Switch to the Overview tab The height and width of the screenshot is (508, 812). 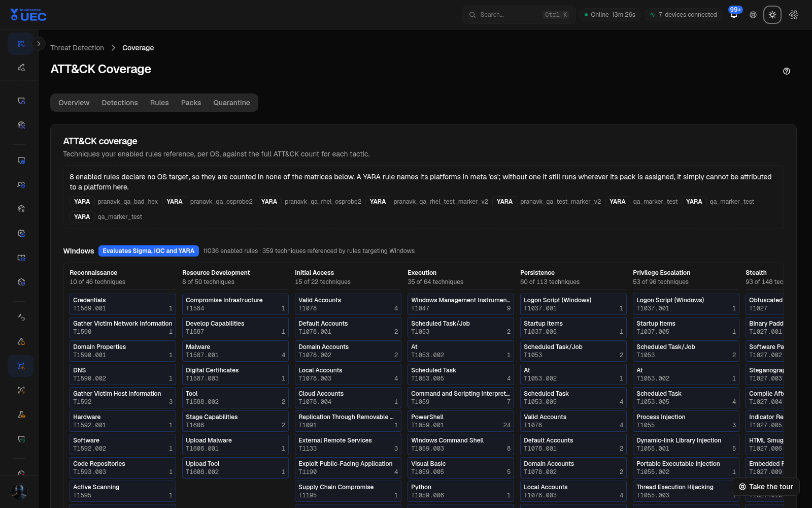[74, 103]
